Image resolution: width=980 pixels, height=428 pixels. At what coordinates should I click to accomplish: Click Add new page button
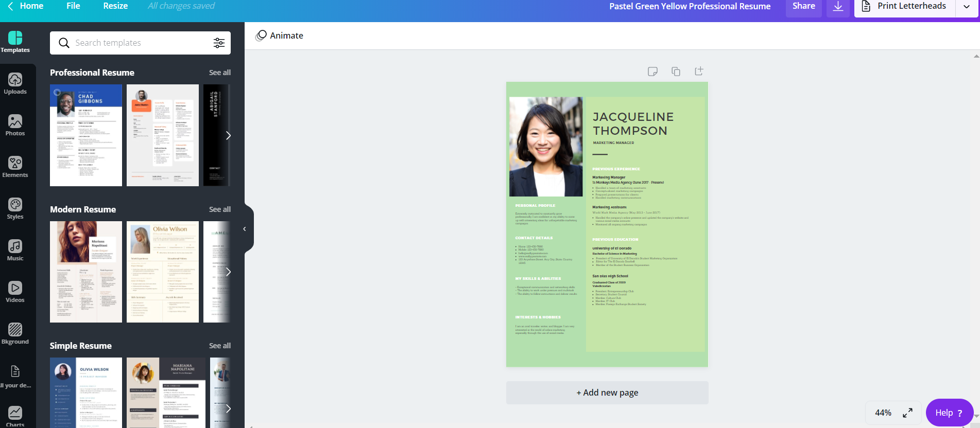tap(607, 393)
